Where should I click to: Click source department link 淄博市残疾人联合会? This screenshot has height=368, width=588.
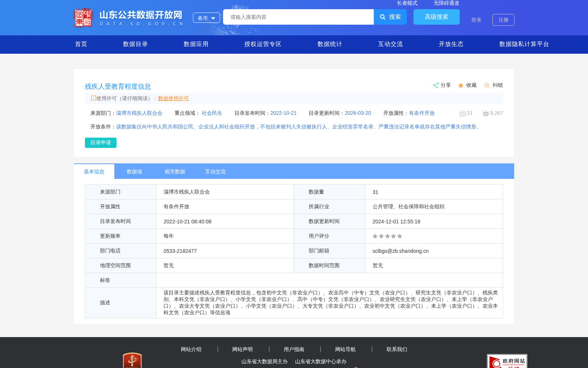tap(139, 113)
